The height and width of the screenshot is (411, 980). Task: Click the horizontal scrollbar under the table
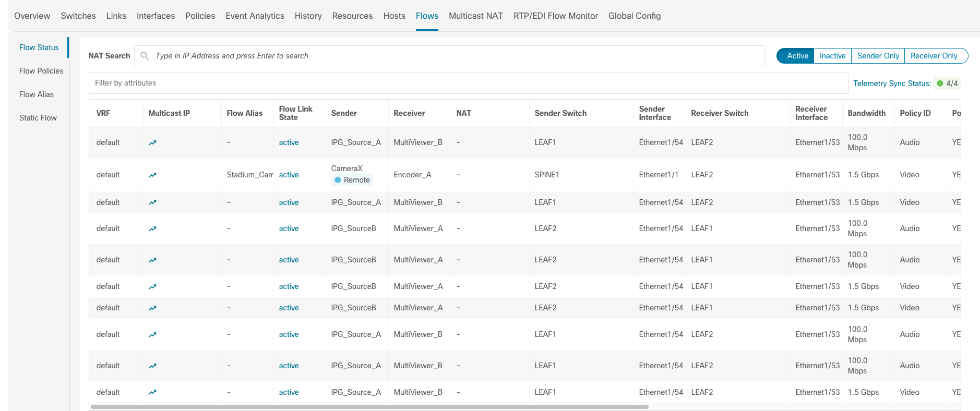tap(369, 407)
